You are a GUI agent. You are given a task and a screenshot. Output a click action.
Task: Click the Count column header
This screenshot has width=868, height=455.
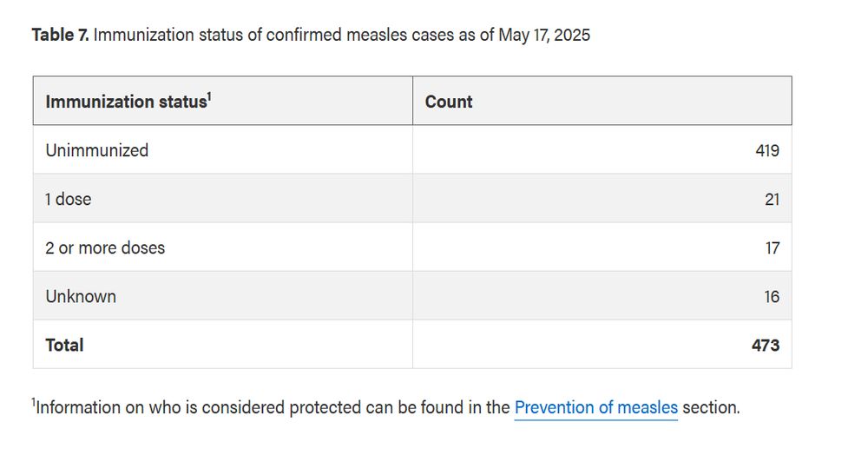449,102
